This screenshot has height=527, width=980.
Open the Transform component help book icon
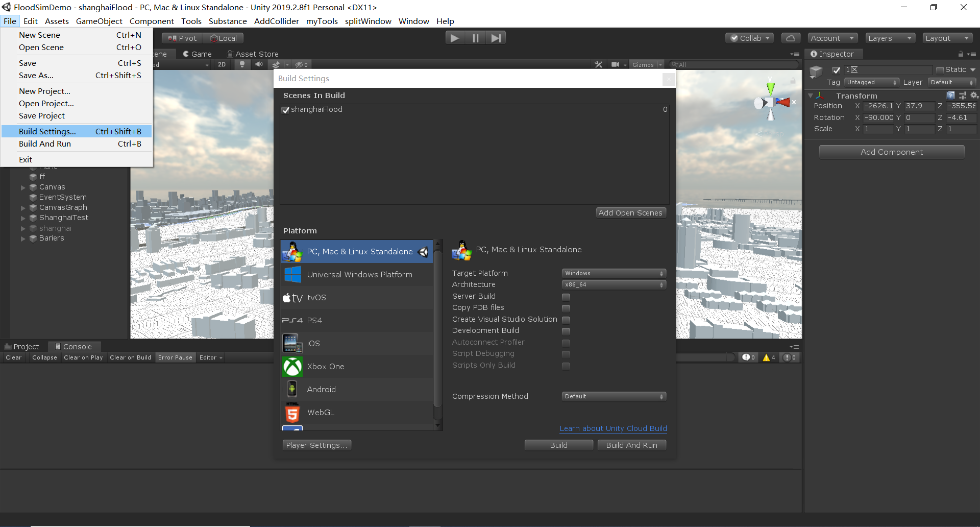951,95
